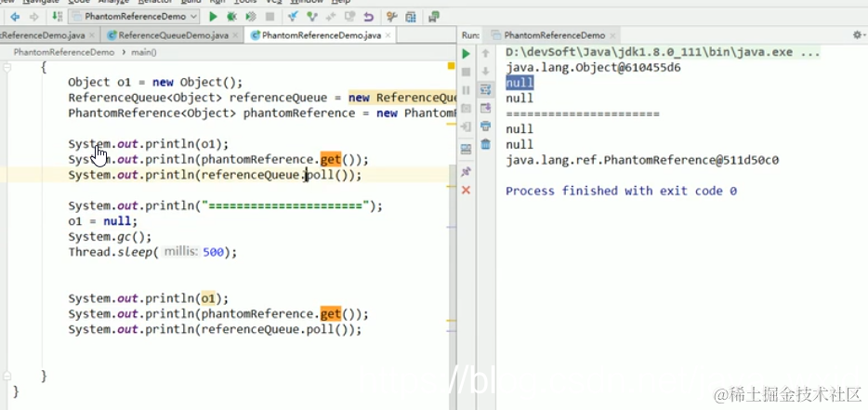This screenshot has width=868, height=410.
Task: Click the java.exe command line in console
Action: 663,53
